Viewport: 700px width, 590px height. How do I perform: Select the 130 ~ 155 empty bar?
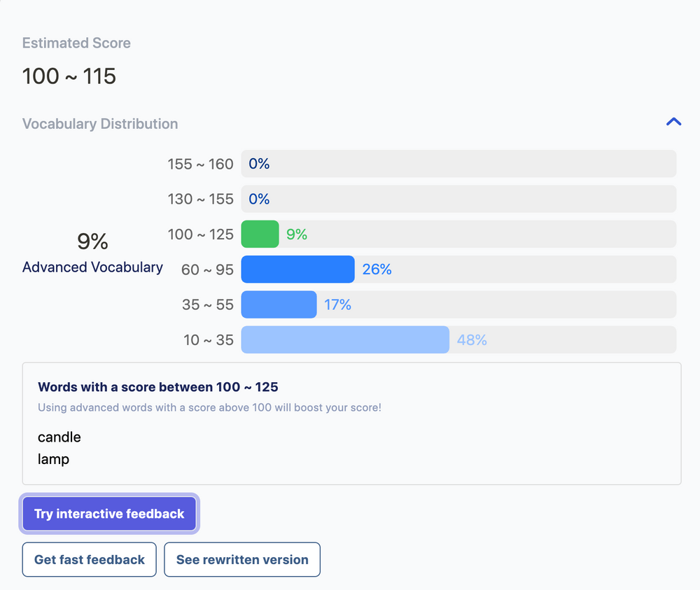coord(458,199)
